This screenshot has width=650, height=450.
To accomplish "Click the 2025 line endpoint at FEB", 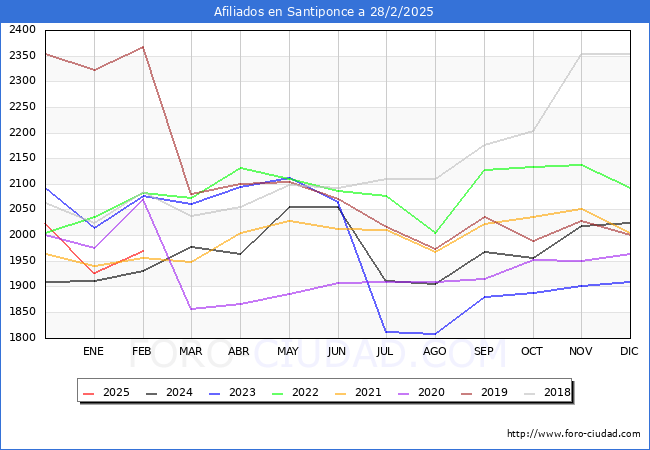I will click(x=143, y=251).
